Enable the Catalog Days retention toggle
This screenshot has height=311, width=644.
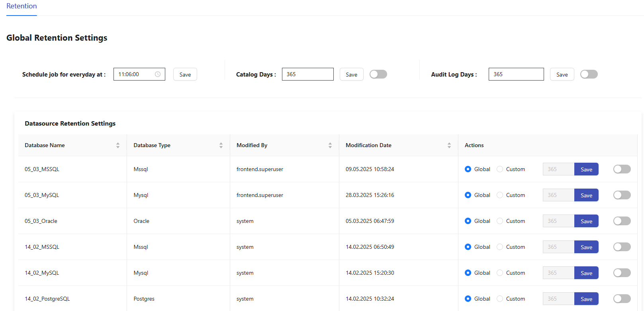coord(378,74)
